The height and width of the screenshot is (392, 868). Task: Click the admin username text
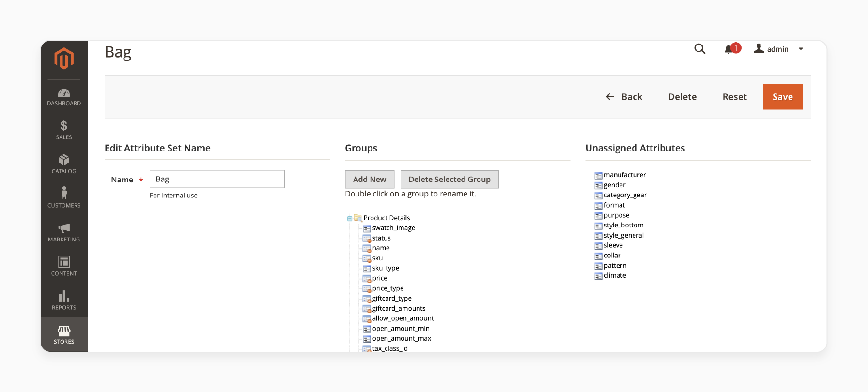pyautogui.click(x=777, y=49)
